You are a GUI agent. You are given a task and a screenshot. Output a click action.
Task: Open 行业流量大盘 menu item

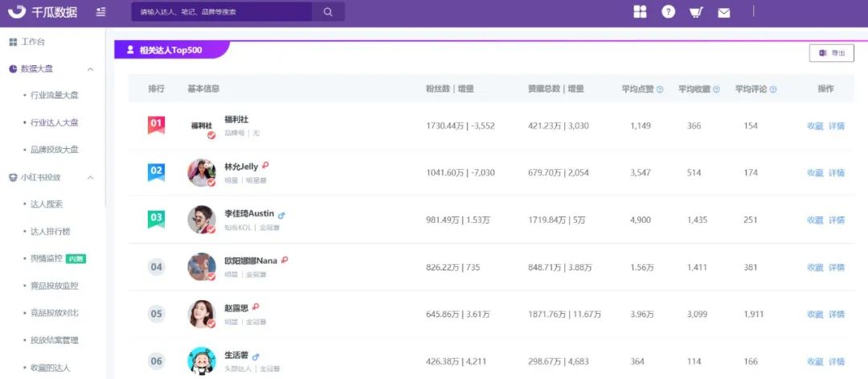55,95
